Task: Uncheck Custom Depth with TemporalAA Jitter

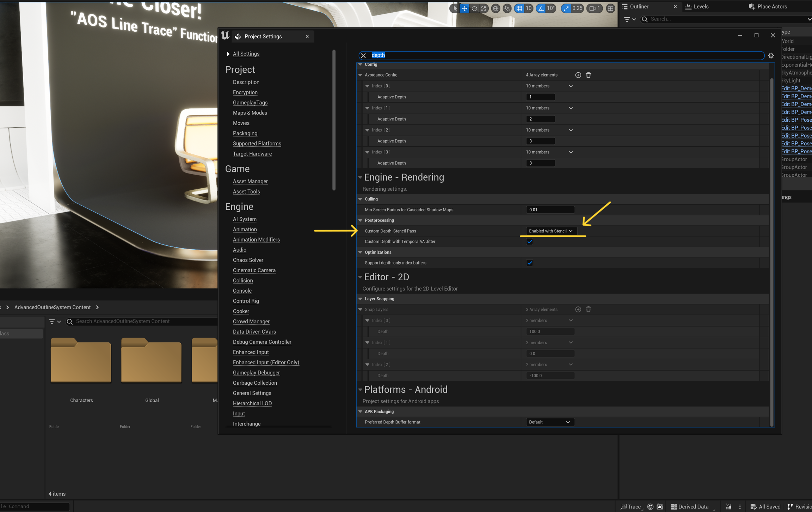Action: point(529,242)
